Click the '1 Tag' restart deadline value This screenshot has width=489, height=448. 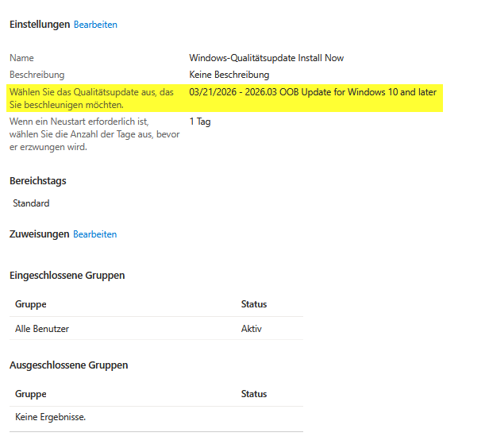[200, 122]
